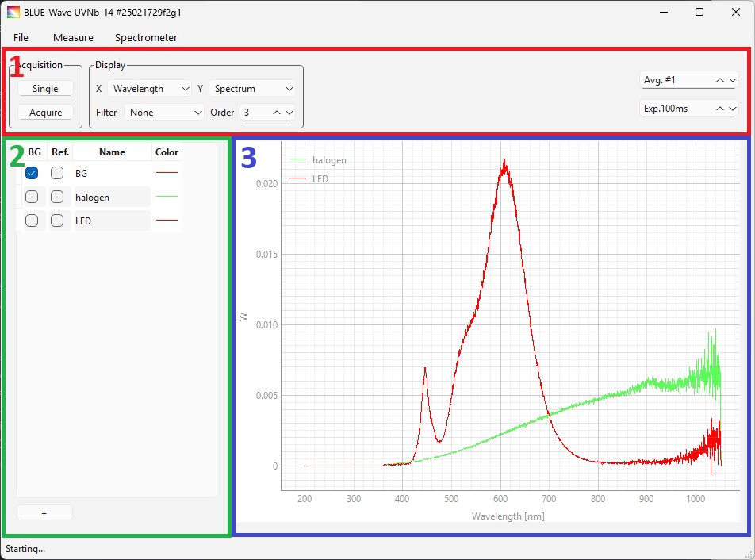Decrease the Avg. count with down arrow

[x=732, y=80]
